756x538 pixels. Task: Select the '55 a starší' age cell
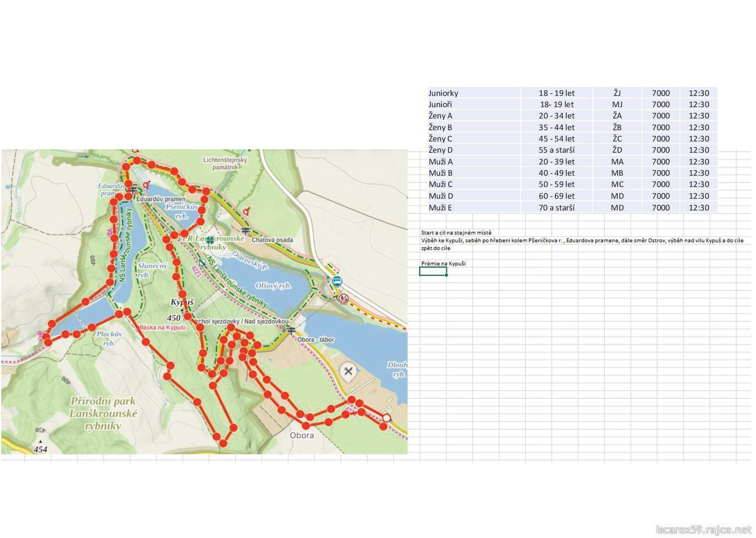pos(556,150)
